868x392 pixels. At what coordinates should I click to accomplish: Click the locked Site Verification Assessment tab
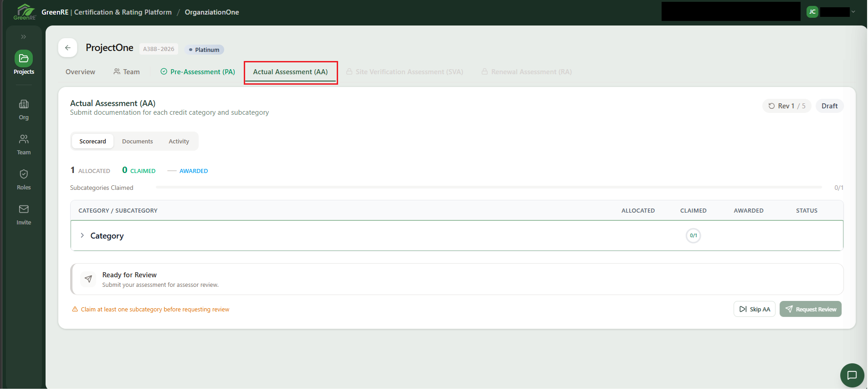coord(405,72)
